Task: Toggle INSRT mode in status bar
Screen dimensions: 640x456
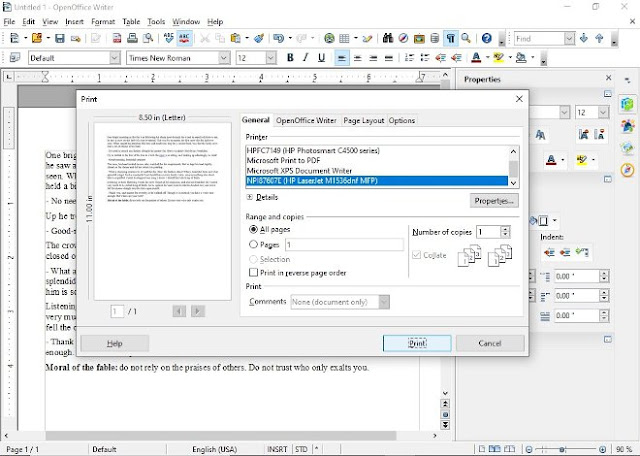Action: coord(277,449)
